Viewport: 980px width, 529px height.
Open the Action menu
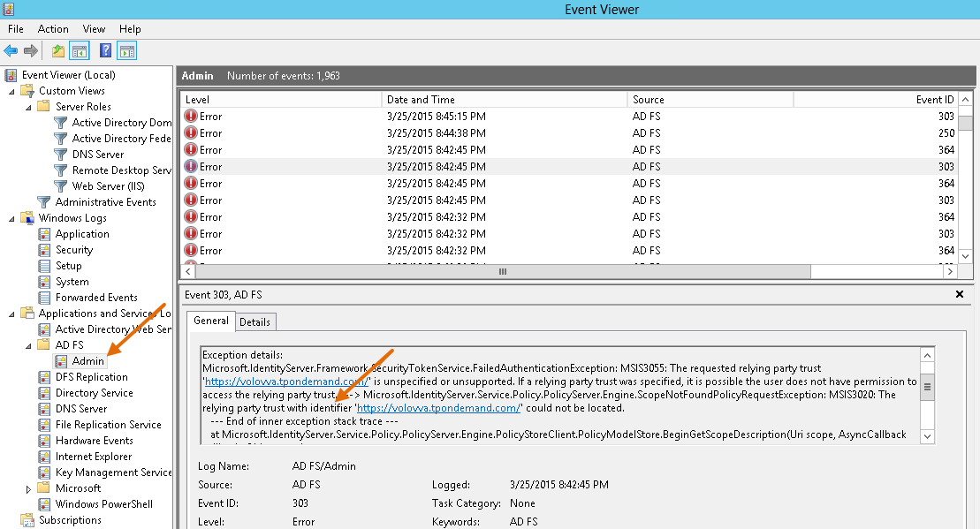tap(53, 29)
